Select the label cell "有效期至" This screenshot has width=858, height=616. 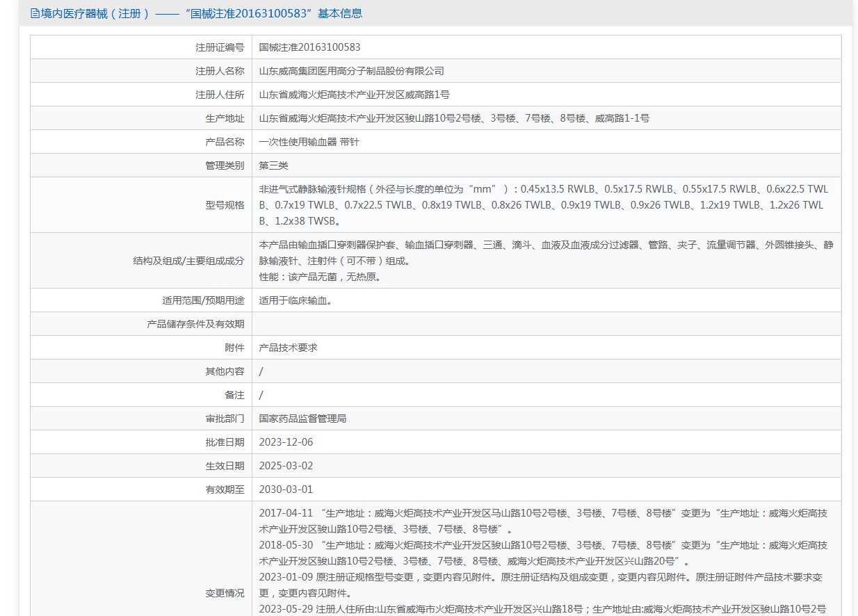(141, 489)
